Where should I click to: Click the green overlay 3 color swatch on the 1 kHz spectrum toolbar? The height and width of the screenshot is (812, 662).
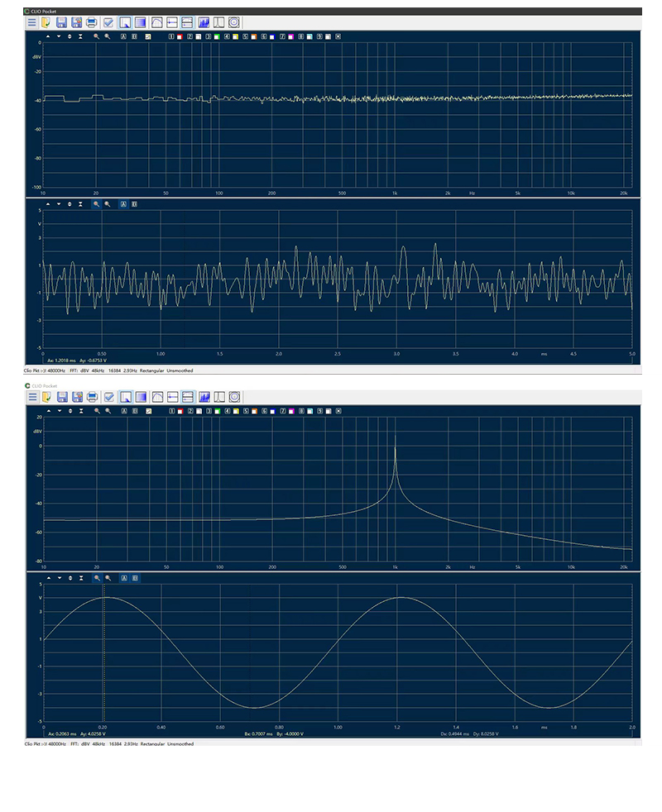[217, 411]
